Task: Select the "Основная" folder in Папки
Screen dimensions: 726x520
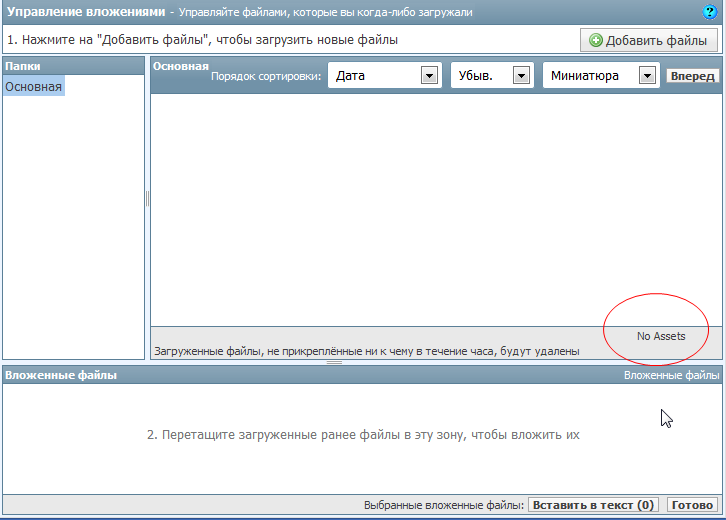Action: [x=34, y=87]
